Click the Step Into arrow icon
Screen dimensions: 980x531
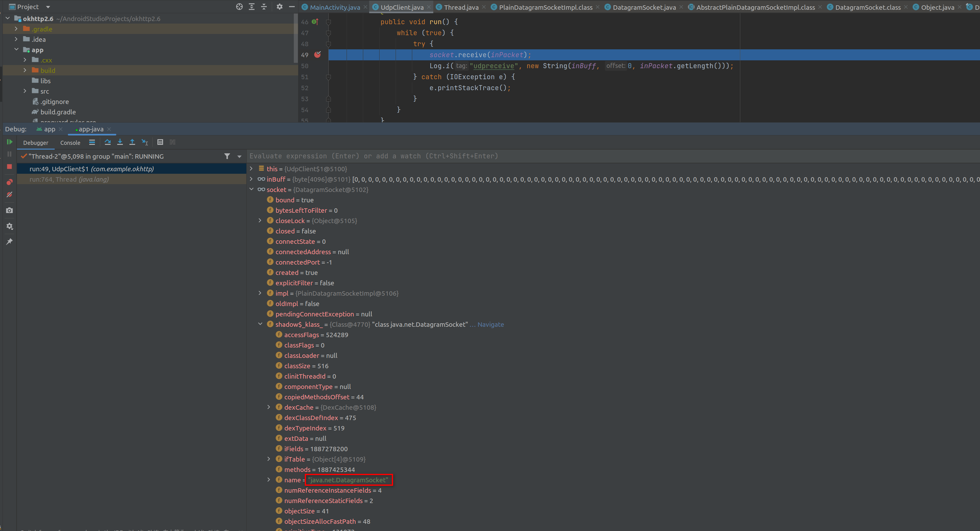[120, 142]
